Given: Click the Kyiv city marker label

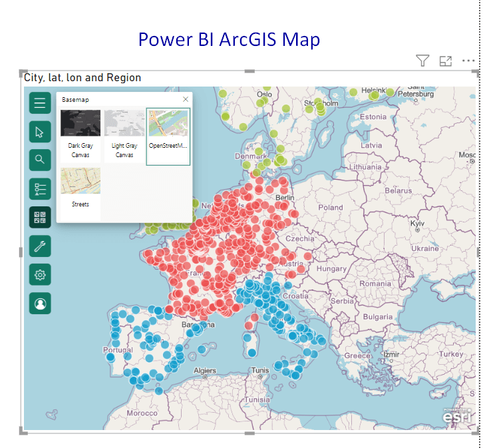Looking at the screenshot, I should [x=417, y=224].
